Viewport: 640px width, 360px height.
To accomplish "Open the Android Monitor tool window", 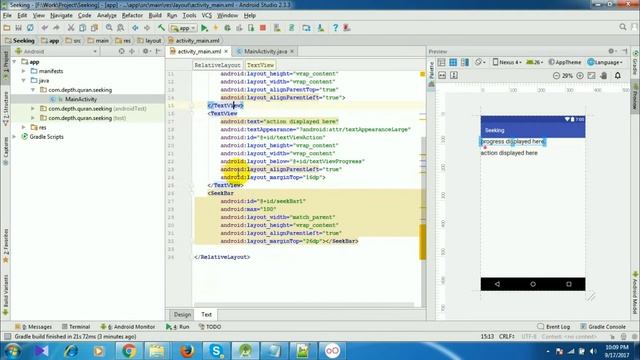I will coord(128,327).
